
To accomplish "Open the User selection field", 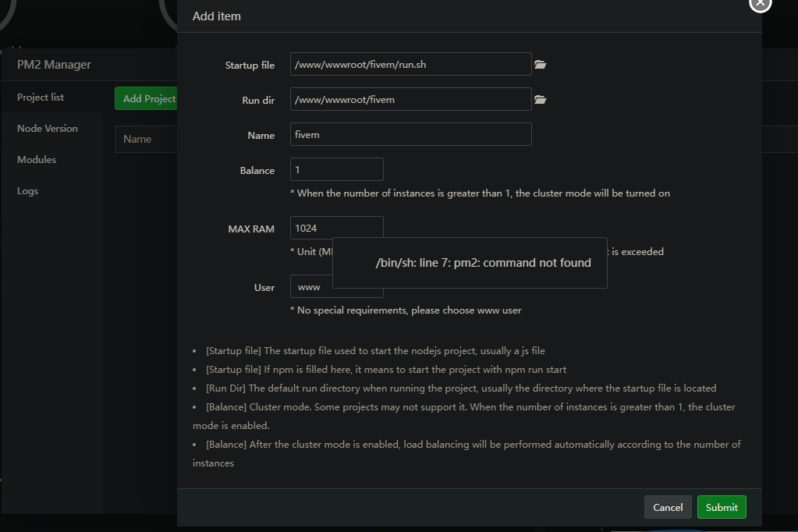I will pos(312,287).
